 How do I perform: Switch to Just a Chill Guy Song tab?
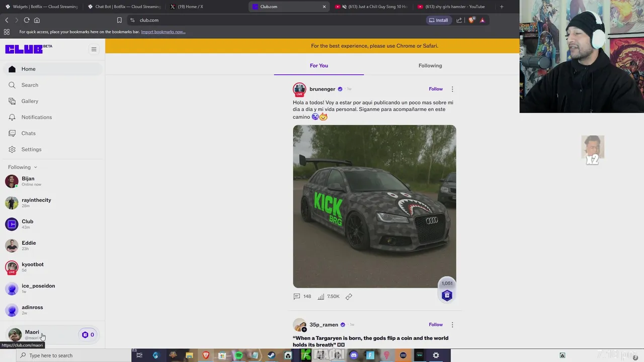coord(371,7)
